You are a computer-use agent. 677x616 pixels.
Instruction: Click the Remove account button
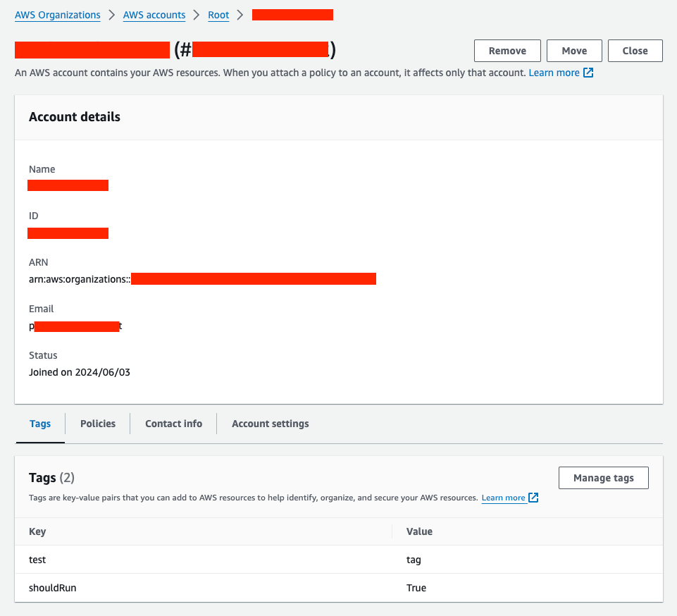(507, 51)
